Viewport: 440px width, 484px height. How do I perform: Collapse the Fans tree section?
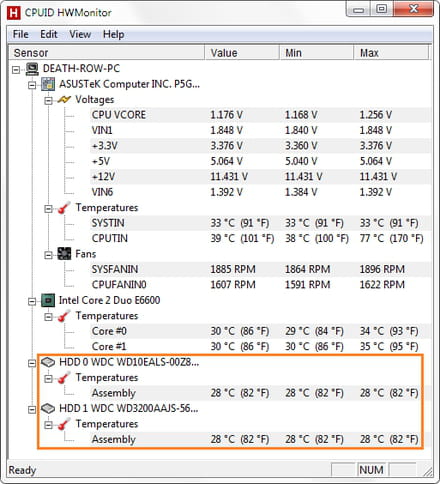(48, 255)
